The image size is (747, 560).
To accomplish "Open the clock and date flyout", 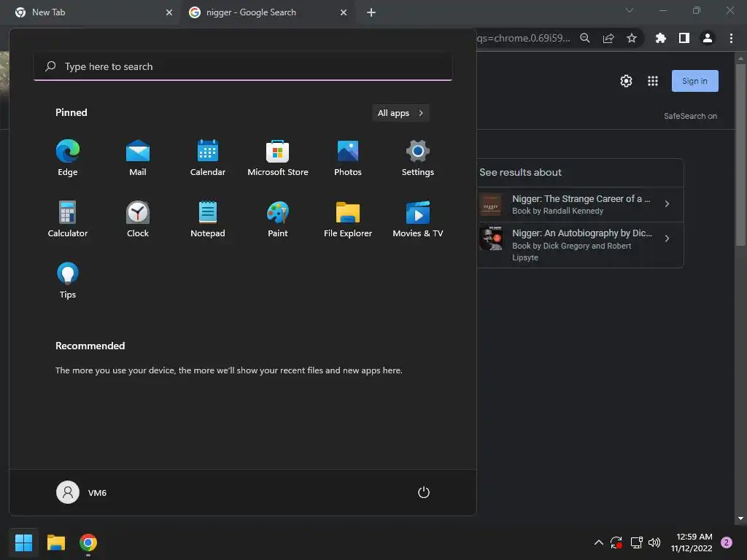I will click(692, 542).
